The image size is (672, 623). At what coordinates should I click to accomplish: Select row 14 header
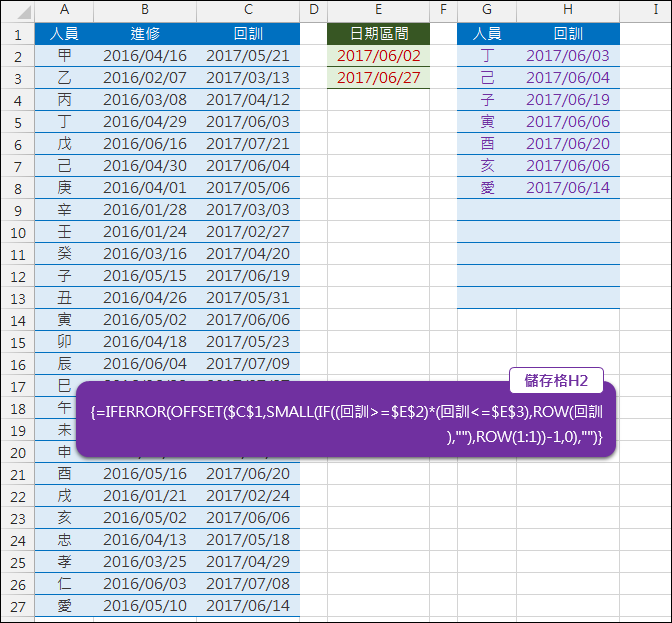pyautogui.click(x=18, y=320)
